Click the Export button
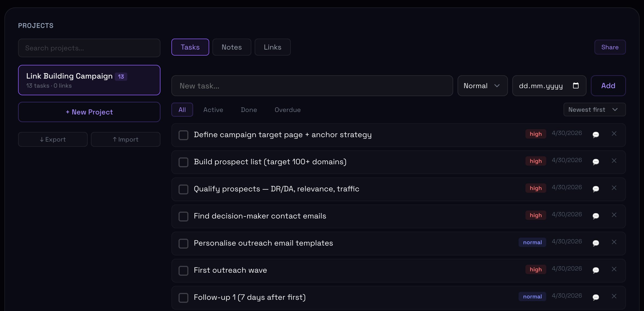The image size is (644, 311). click(x=53, y=139)
